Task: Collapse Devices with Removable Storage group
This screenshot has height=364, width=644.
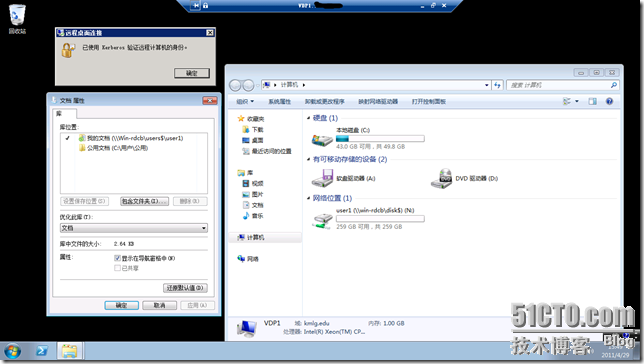Action: 308,159
